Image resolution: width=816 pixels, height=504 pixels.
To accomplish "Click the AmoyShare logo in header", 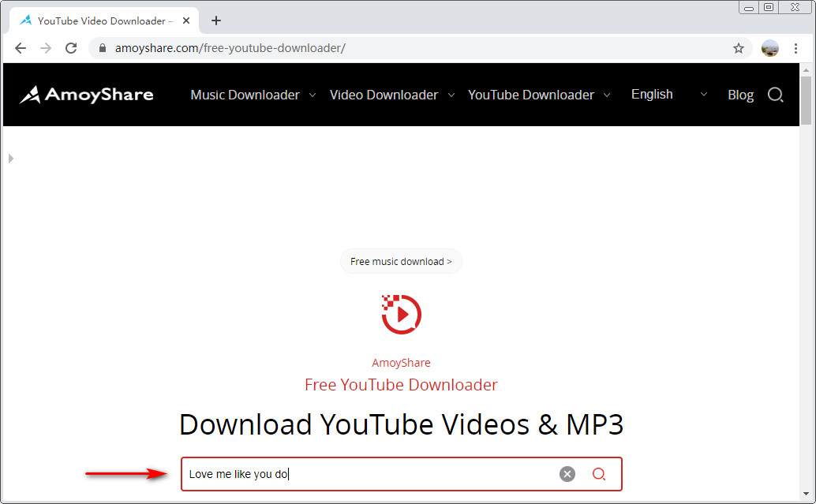I will tap(86, 95).
